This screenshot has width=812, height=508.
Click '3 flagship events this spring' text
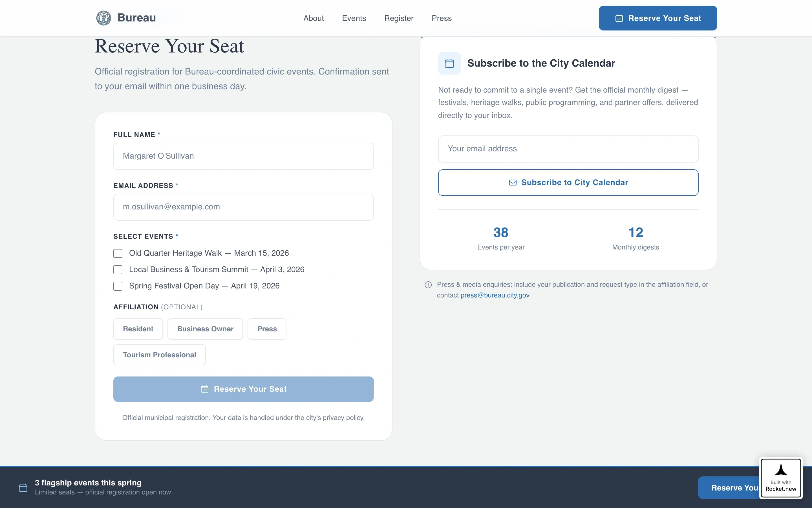(88, 483)
